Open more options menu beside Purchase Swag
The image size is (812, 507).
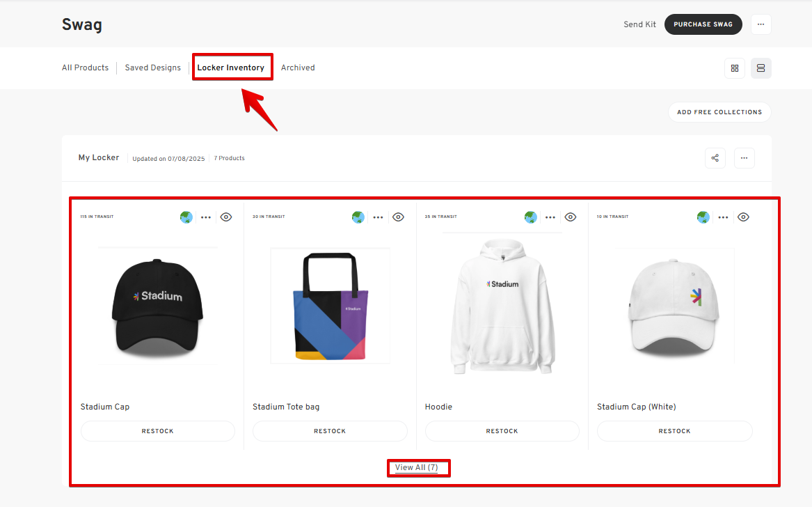761,24
